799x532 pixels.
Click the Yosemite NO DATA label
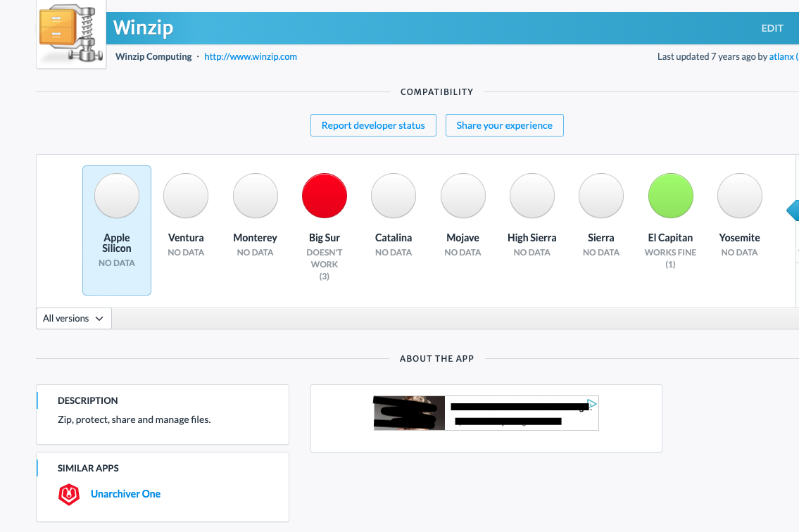coord(739,252)
